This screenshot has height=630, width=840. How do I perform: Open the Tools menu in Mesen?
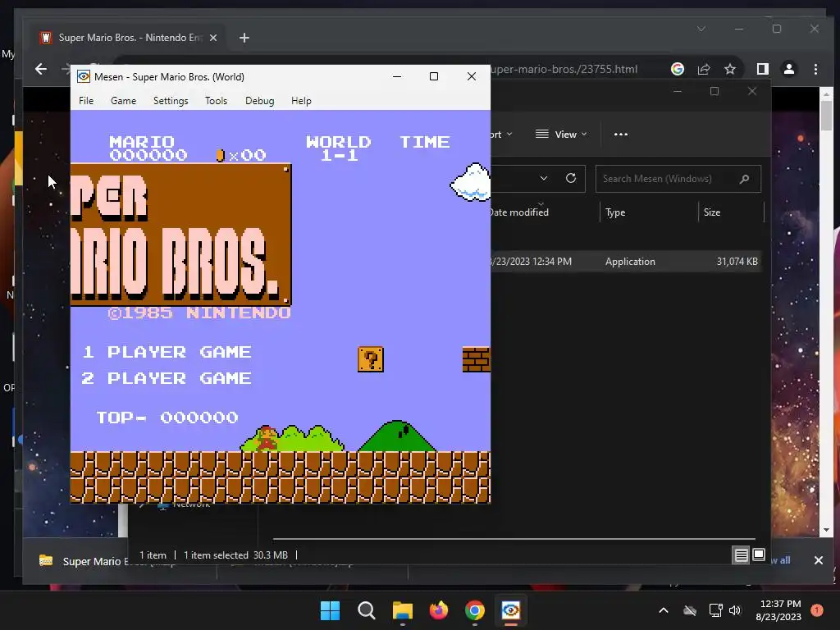216,101
